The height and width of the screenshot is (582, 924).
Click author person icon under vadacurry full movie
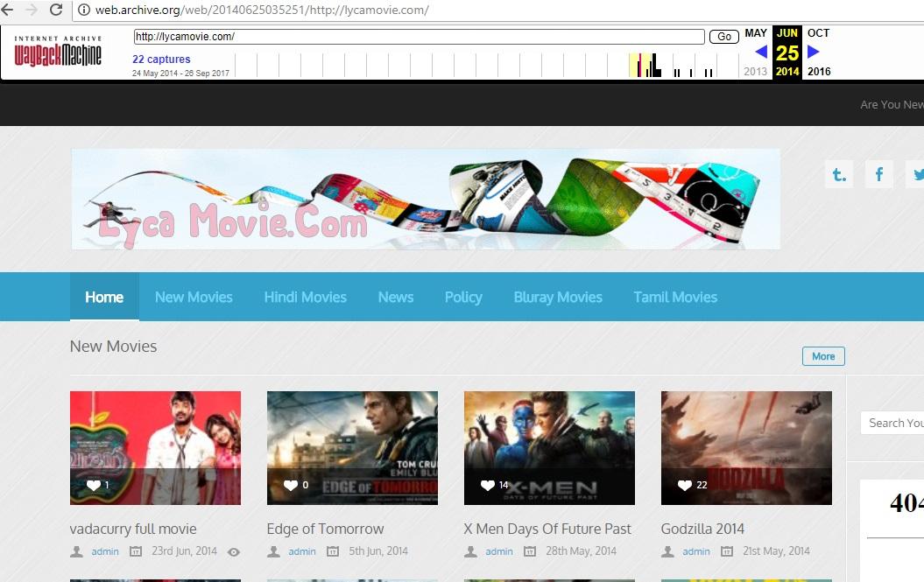pos(76,551)
